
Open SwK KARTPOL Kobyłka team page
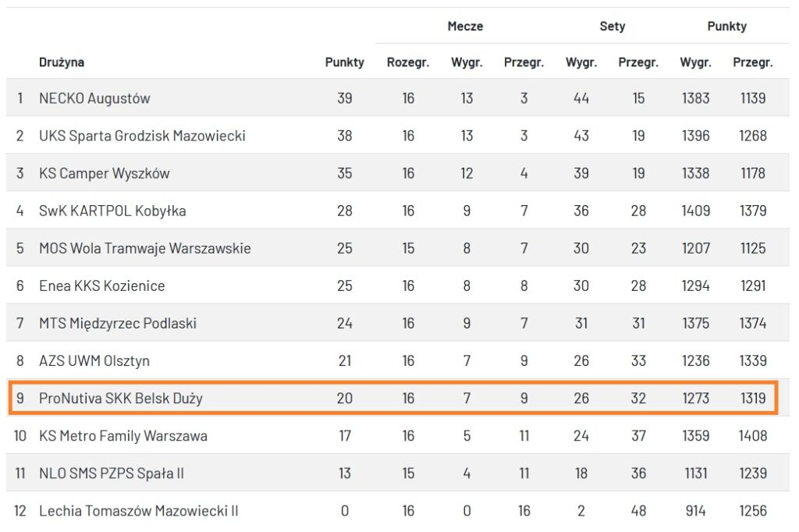click(112, 211)
